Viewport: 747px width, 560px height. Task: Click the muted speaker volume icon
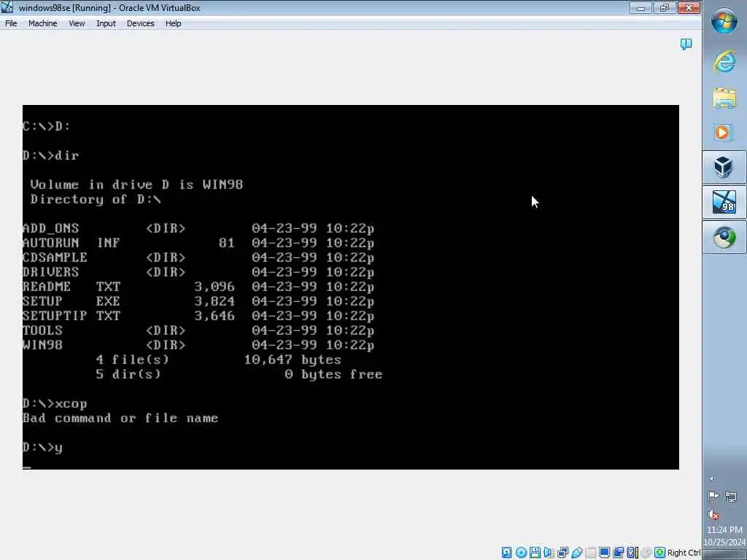[x=713, y=514]
